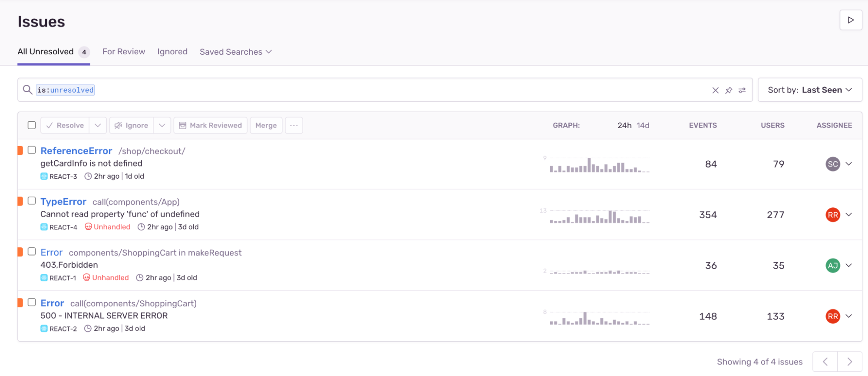Click the USERS column header
868x376 pixels.
772,125
